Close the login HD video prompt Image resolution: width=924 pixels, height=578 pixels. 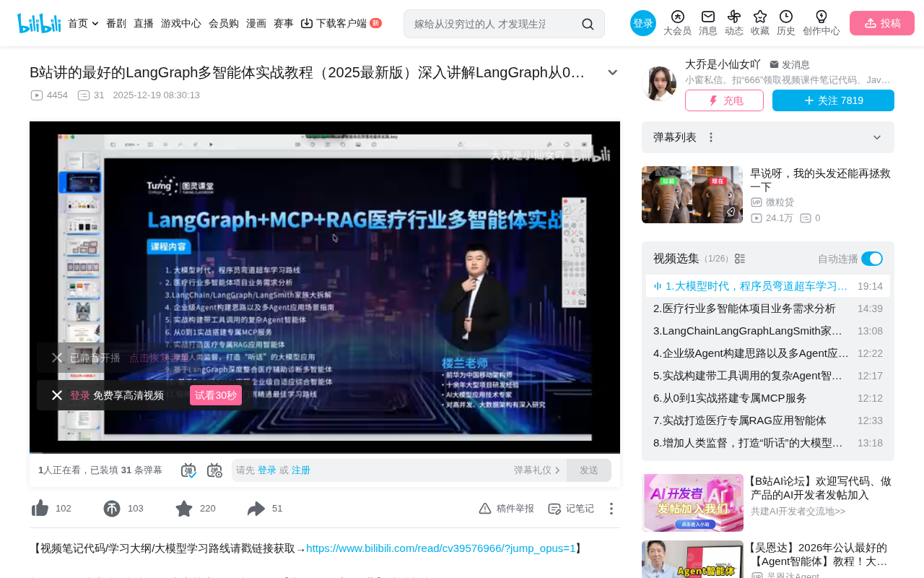point(57,395)
